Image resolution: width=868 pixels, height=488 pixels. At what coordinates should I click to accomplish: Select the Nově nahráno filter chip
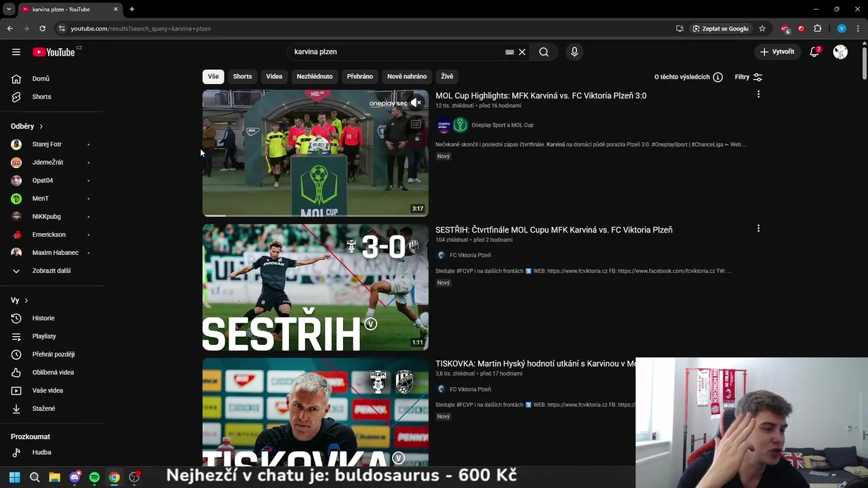(x=407, y=77)
